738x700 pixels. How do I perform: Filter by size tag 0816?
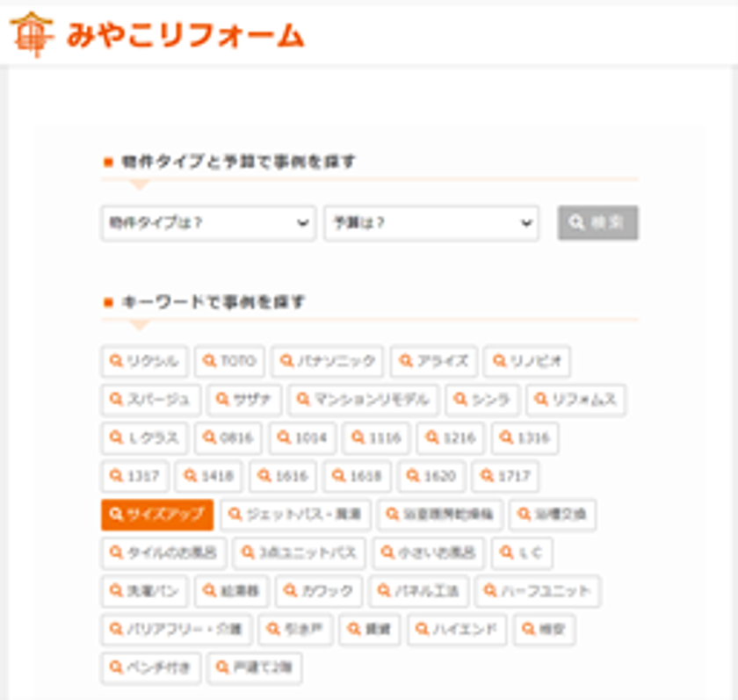coord(228,438)
